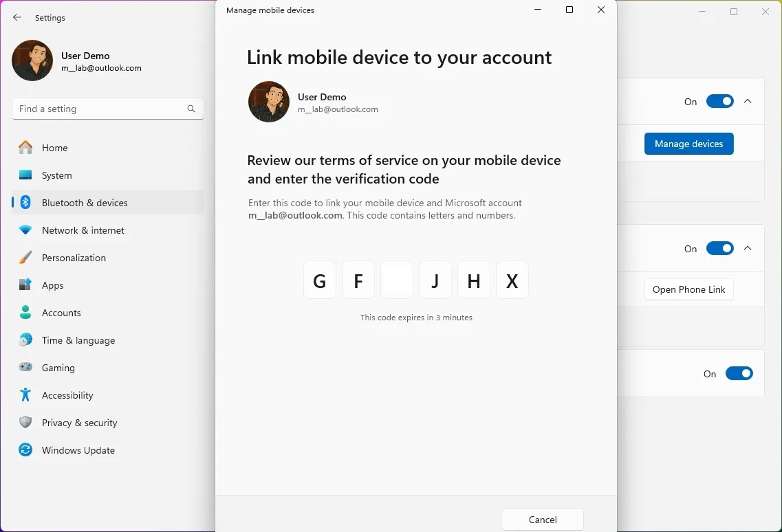Click the code box showing G
782x532 pixels.
coord(320,280)
